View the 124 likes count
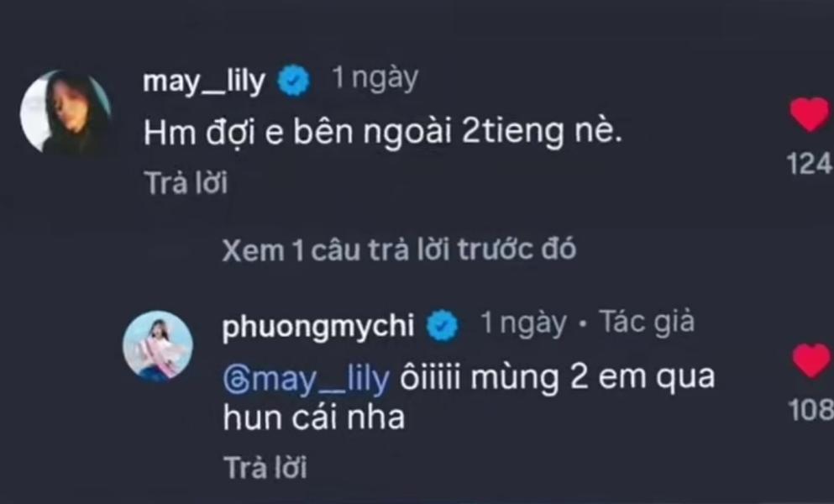The image size is (834, 504). pyautogui.click(x=810, y=164)
